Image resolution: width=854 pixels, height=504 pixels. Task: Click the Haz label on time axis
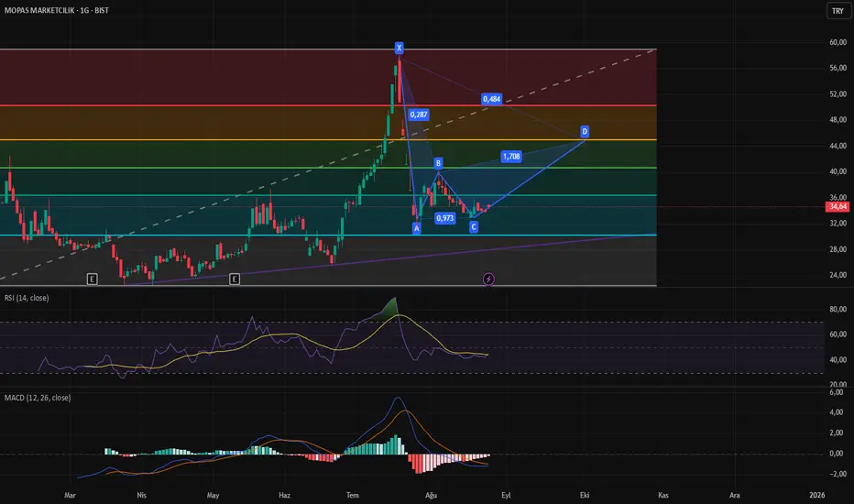click(284, 495)
